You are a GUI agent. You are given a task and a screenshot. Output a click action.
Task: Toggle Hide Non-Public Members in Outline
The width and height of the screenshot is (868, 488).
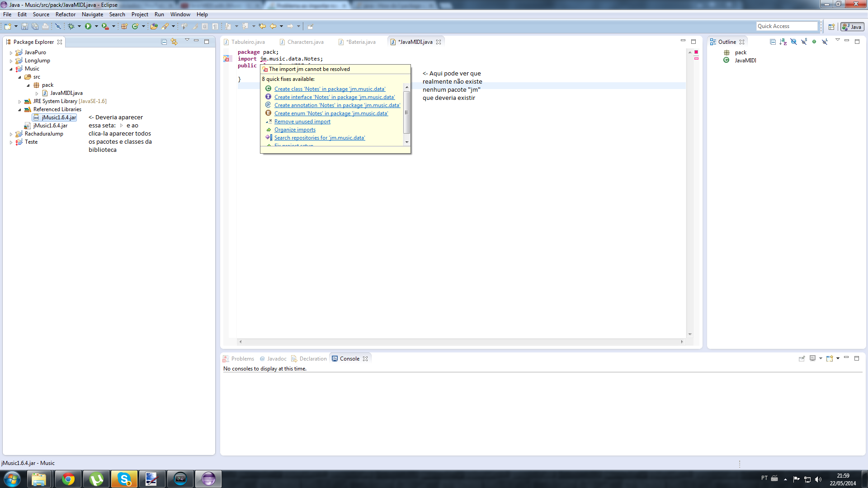[814, 42]
